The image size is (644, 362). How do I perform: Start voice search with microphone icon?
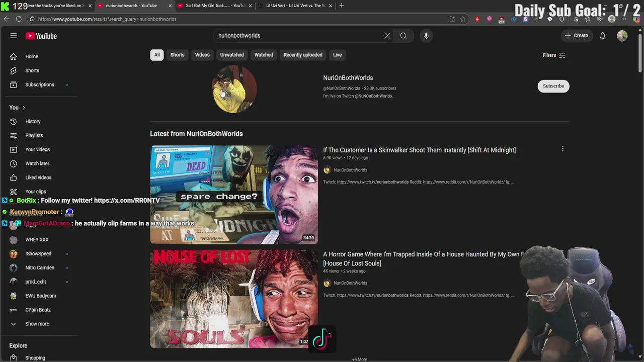(426, 36)
